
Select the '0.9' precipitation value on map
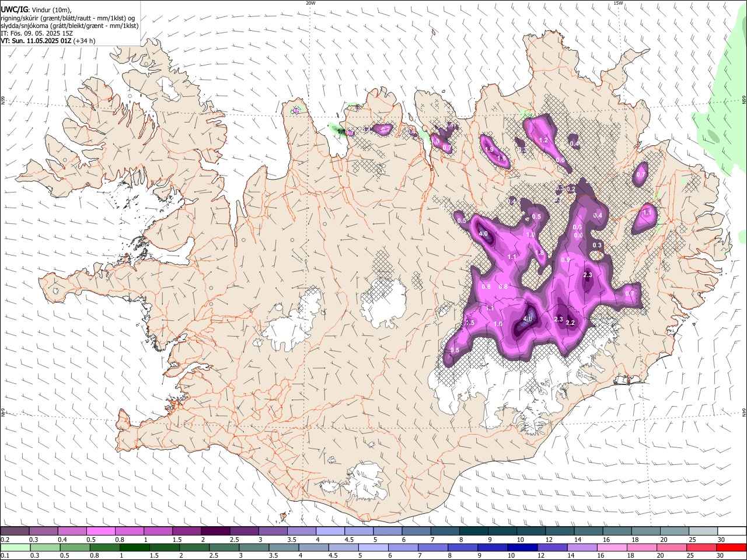point(565,260)
